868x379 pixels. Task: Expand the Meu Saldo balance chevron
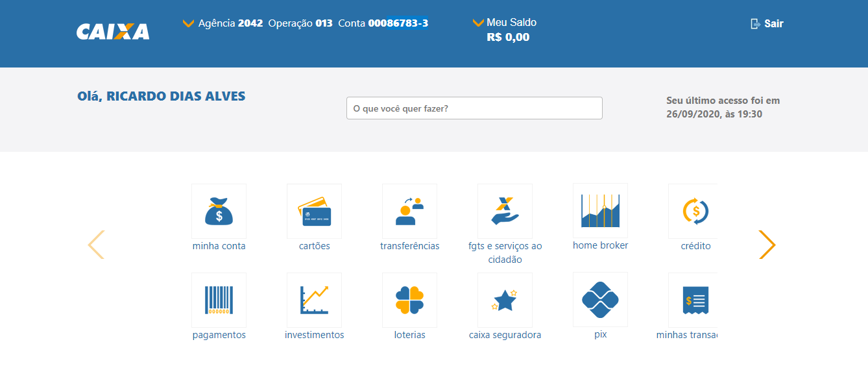(478, 23)
